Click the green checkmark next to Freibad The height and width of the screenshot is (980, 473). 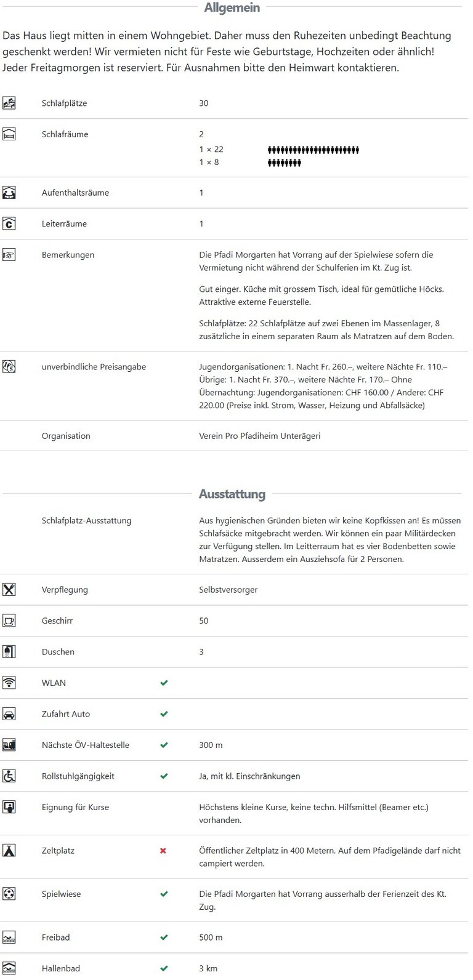tap(164, 938)
